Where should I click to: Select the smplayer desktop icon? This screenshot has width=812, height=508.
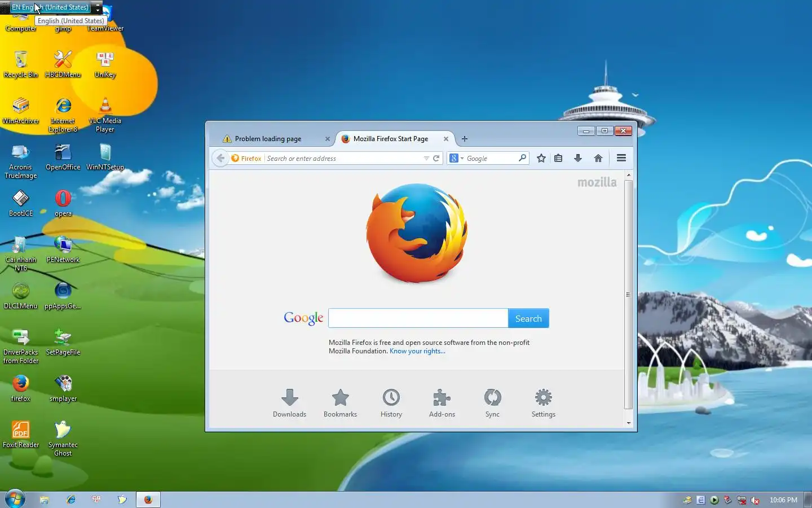[x=63, y=388]
